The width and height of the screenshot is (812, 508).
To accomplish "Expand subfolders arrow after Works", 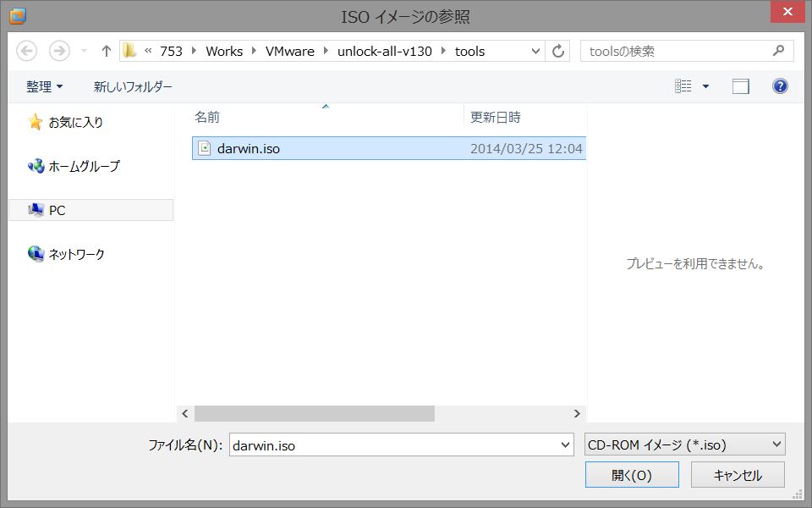I will pos(255,51).
